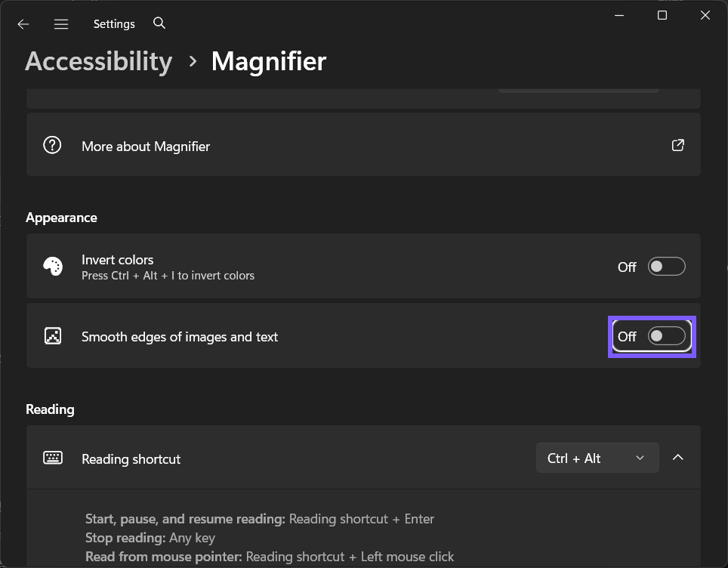
Task: Enable Smooth edges of images and text
Action: point(667,336)
